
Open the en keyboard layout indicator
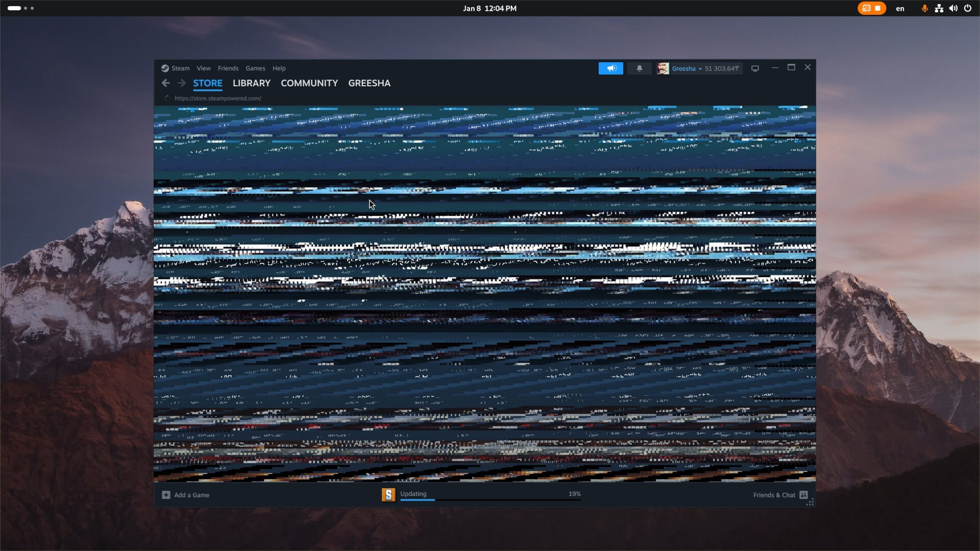tap(900, 9)
